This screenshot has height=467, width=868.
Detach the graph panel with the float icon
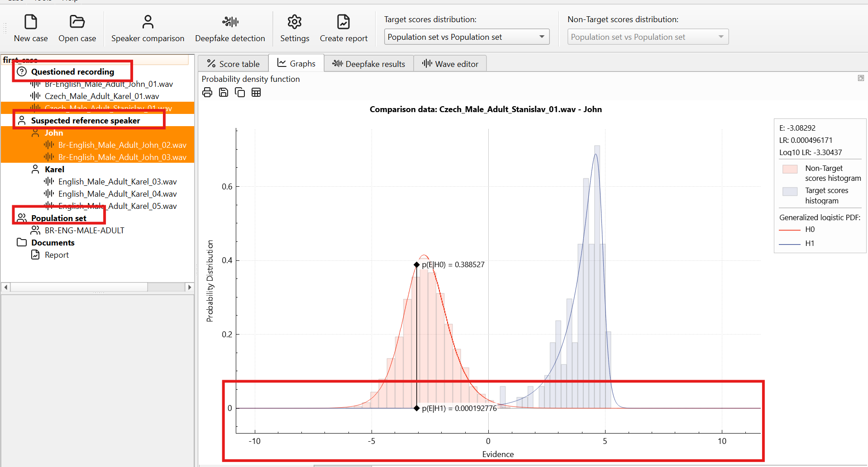(861, 78)
